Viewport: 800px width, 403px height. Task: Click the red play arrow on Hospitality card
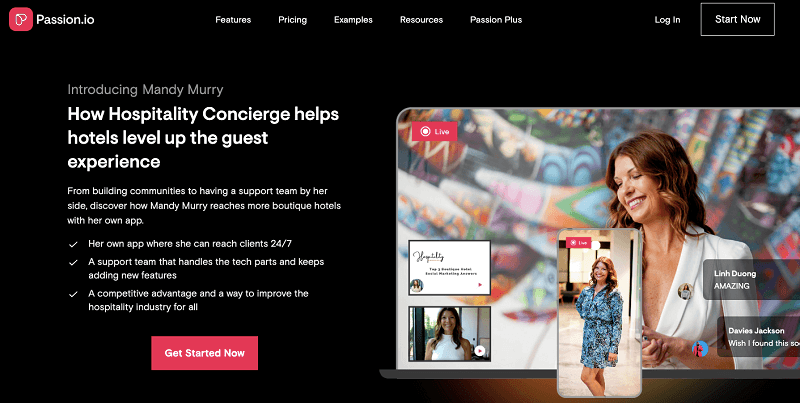pos(480,285)
